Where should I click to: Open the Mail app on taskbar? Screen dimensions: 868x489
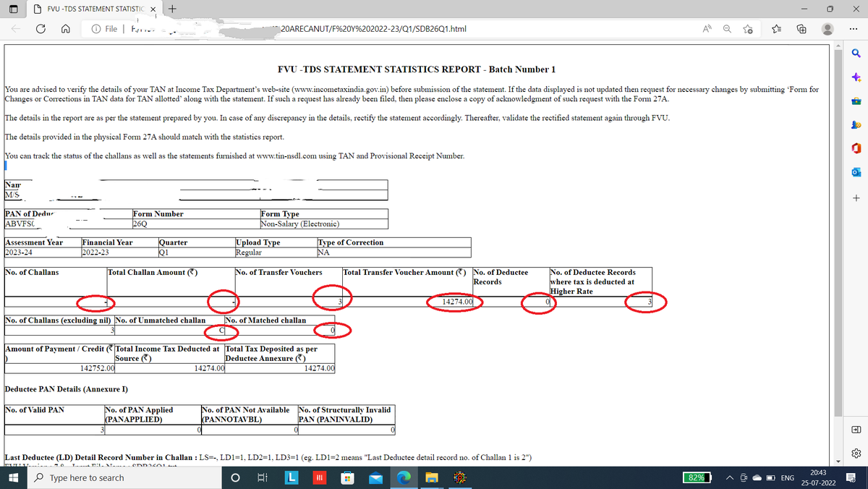tap(375, 477)
